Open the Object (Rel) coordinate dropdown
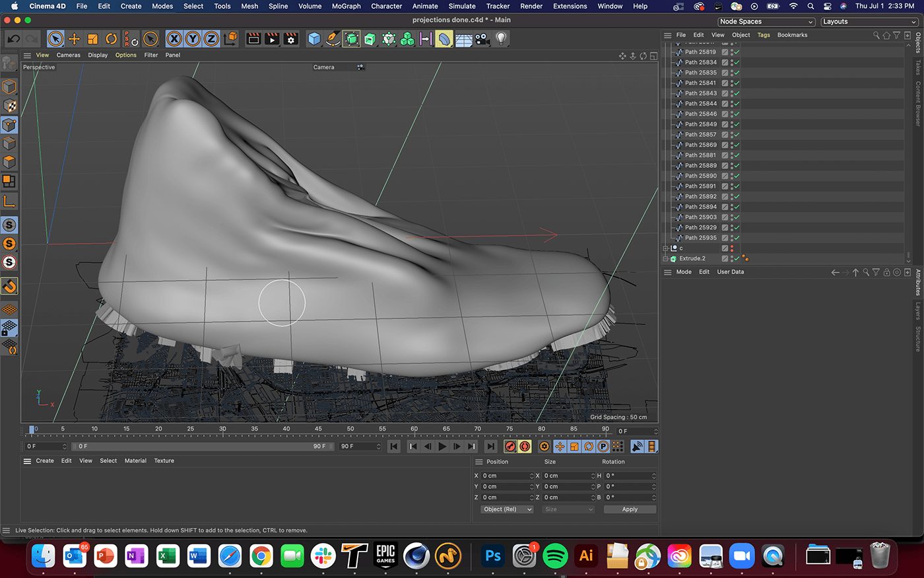The width and height of the screenshot is (924, 578). pos(507,509)
